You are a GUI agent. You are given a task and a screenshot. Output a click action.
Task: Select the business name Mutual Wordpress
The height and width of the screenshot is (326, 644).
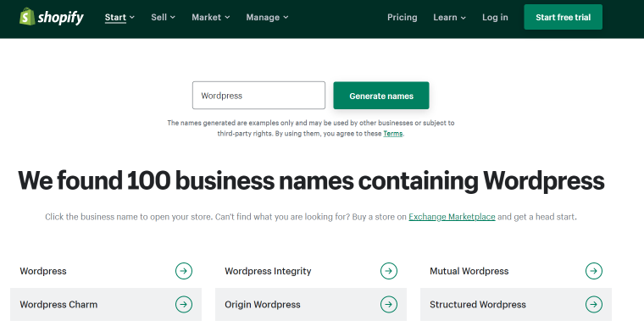coord(469,272)
